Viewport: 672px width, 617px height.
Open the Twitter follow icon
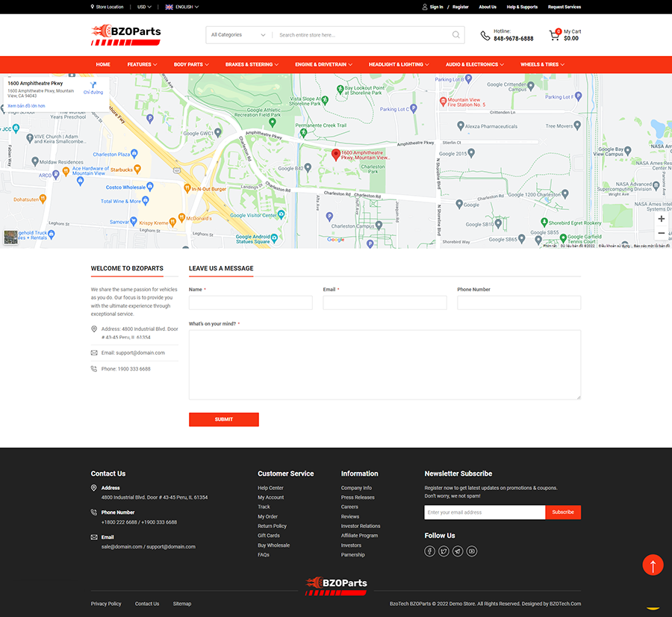[x=444, y=551]
